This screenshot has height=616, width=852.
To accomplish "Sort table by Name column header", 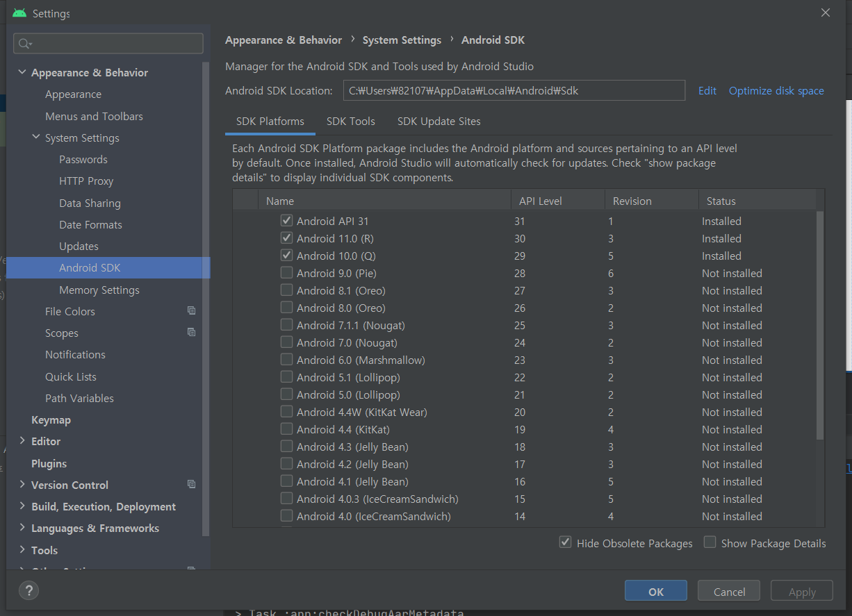I will pos(384,201).
